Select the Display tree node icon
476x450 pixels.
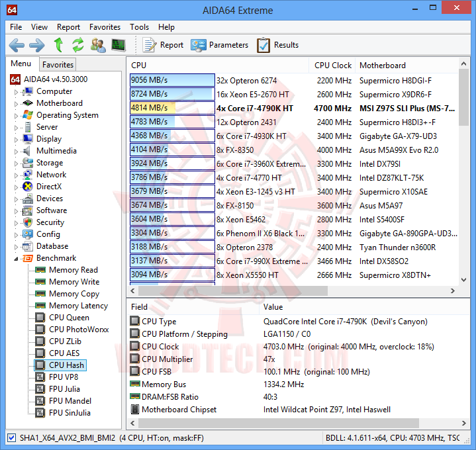[x=28, y=139]
